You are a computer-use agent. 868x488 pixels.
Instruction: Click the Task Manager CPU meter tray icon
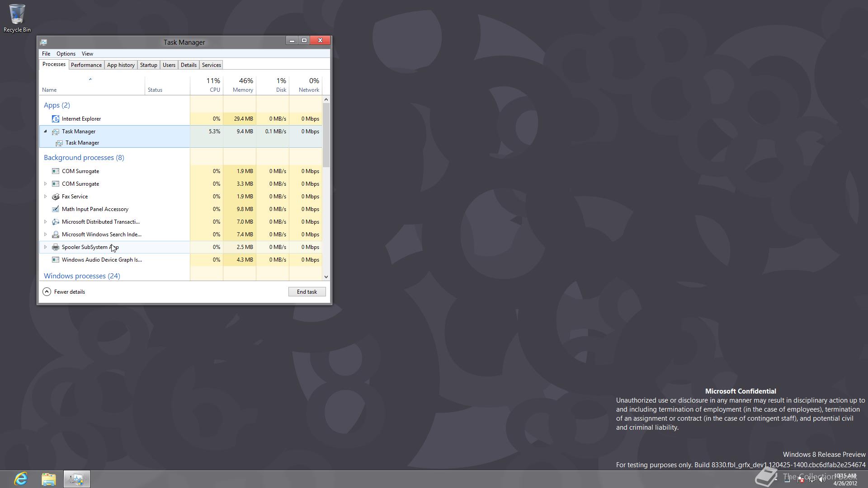coord(787,479)
